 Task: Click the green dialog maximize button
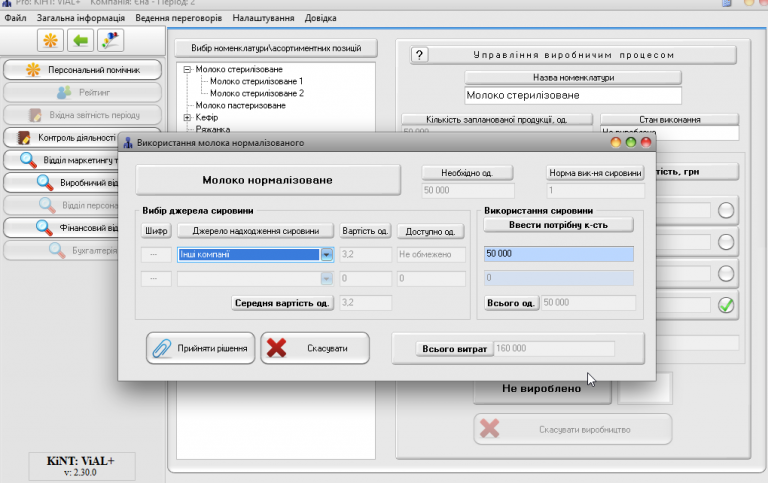pyautogui.click(x=631, y=143)
